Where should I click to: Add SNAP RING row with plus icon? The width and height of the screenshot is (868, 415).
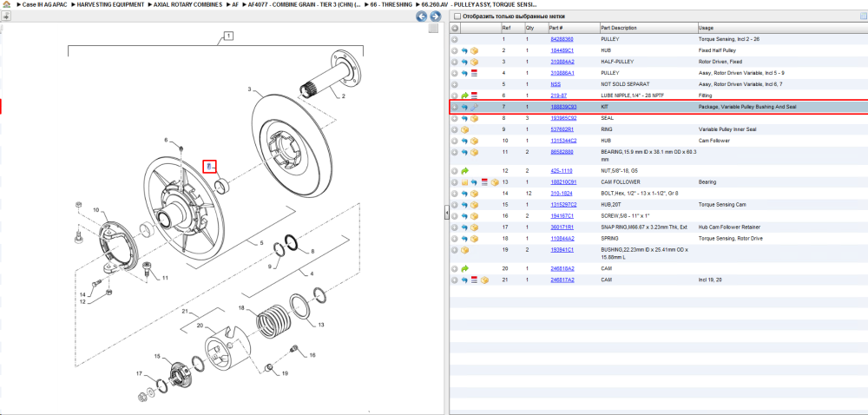(x=455, y=227)
